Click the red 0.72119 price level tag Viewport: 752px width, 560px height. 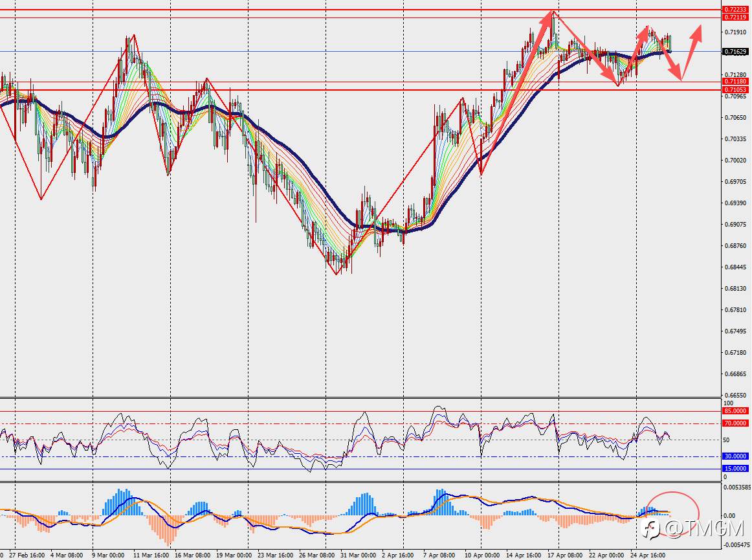735,17
